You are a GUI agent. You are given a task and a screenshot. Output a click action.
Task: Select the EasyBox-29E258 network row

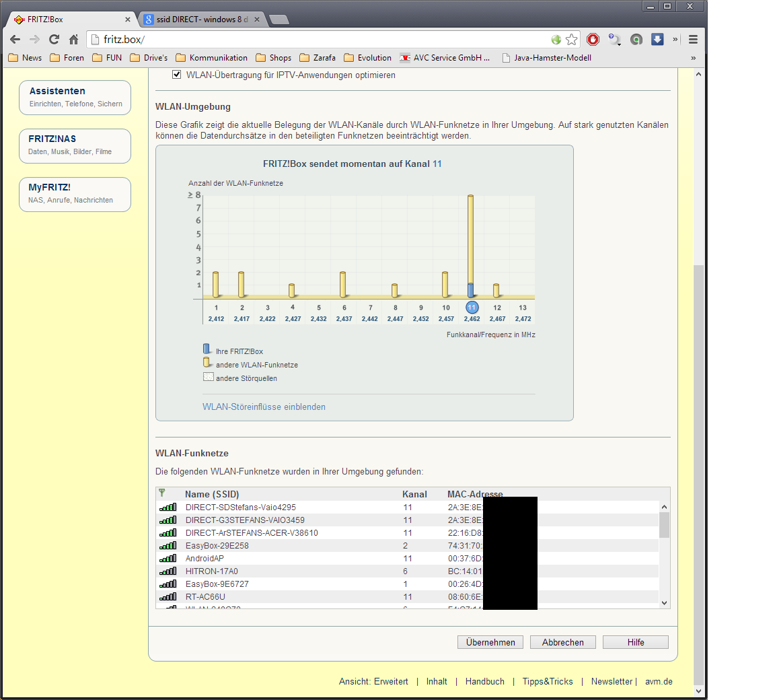coord(408,546)
